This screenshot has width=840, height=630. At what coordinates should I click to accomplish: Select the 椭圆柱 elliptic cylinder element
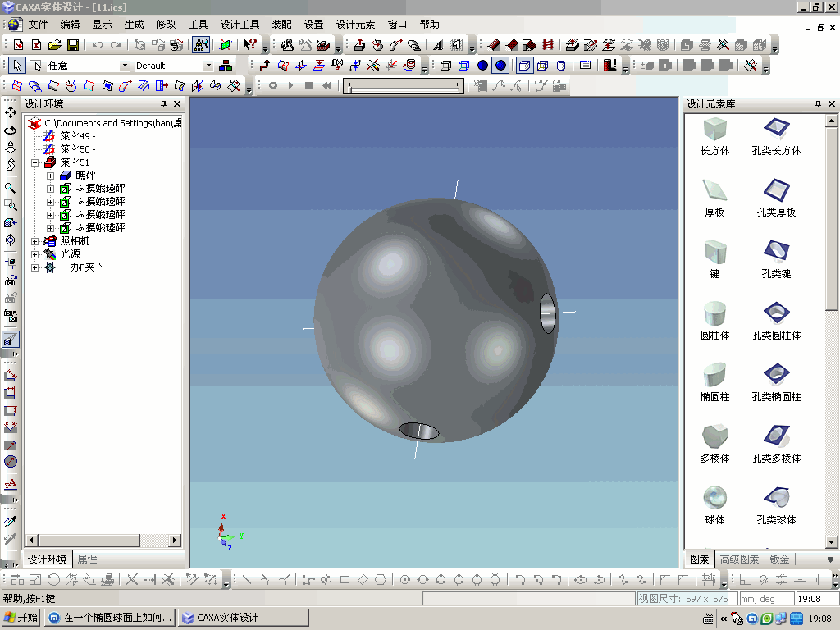[714, 383]
